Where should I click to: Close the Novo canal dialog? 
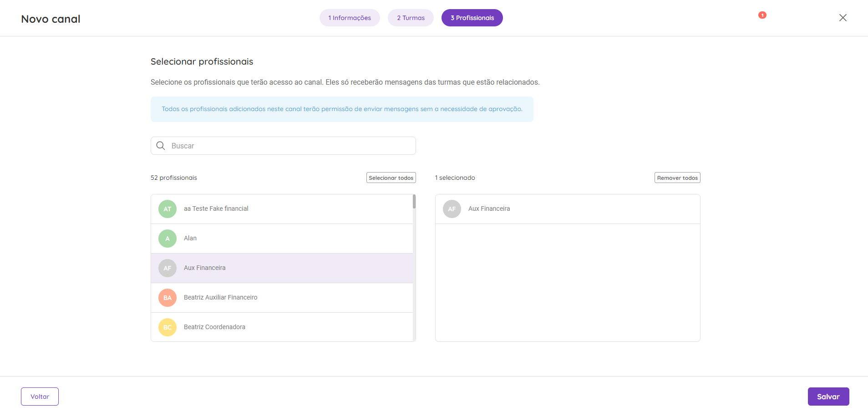(x=843, y=18)
